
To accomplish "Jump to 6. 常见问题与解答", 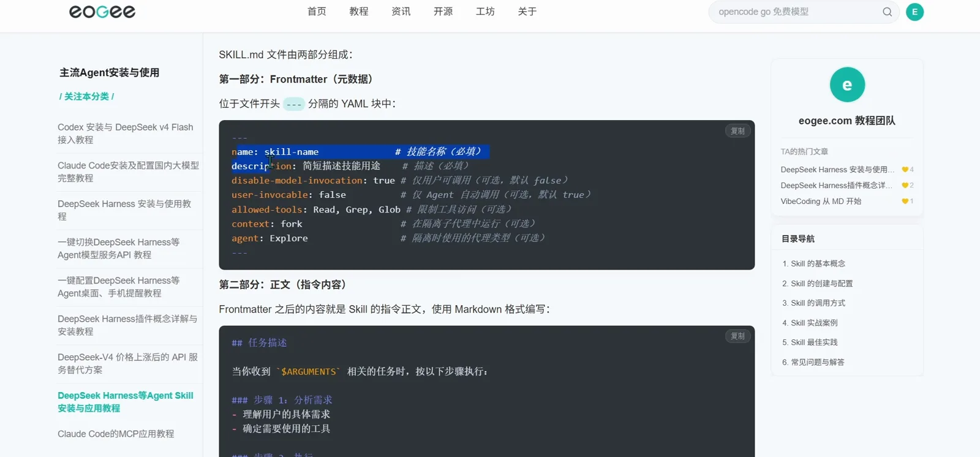I will click(813, 362).
